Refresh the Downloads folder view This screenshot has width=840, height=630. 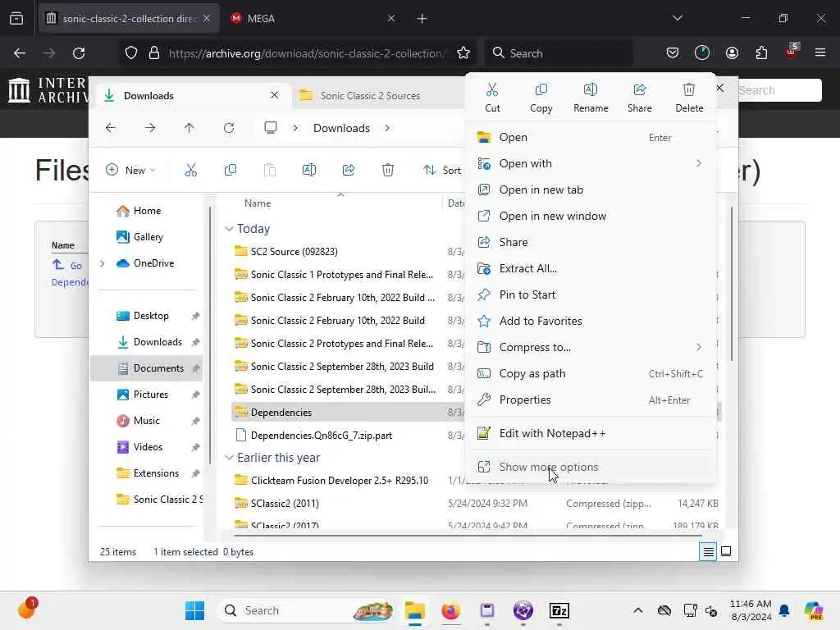[x=229, y=128]
